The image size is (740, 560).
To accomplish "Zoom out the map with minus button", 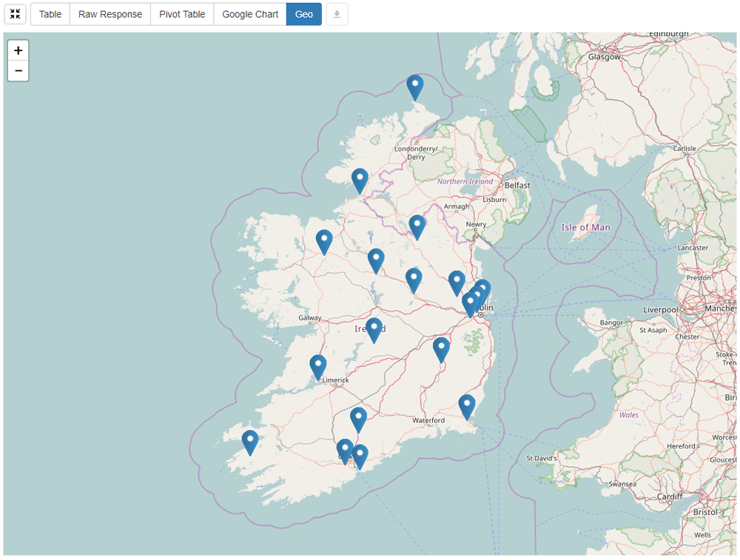I will tap(18, 71).
